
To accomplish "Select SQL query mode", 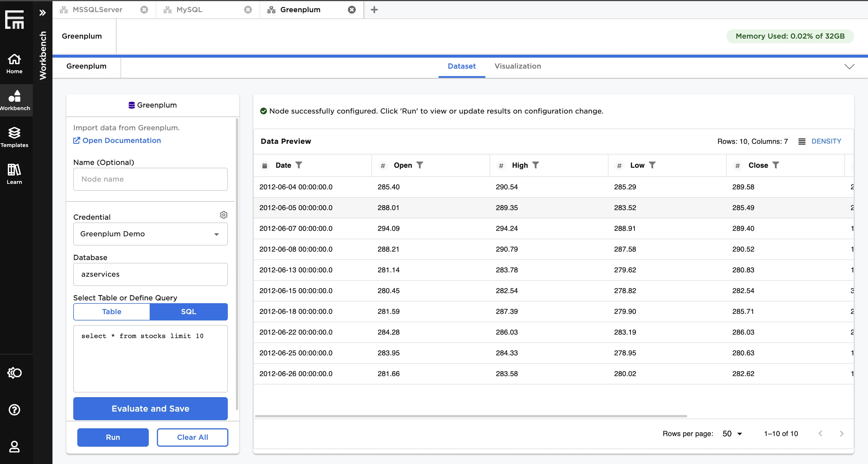I will pos(188,312).
